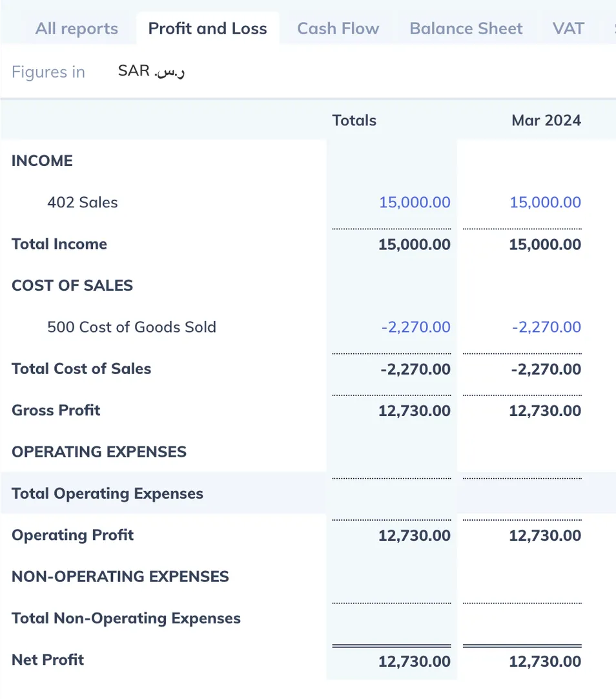616x699 pixels.
Task: Highlight the Total Operating Expenses row
Action: click(x=107, y=494)
